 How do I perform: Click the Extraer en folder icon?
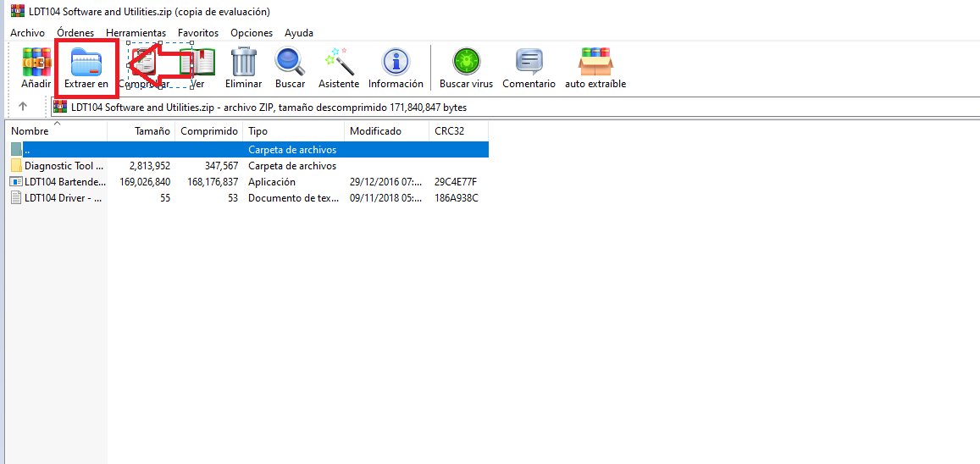(x=86, y=63)
